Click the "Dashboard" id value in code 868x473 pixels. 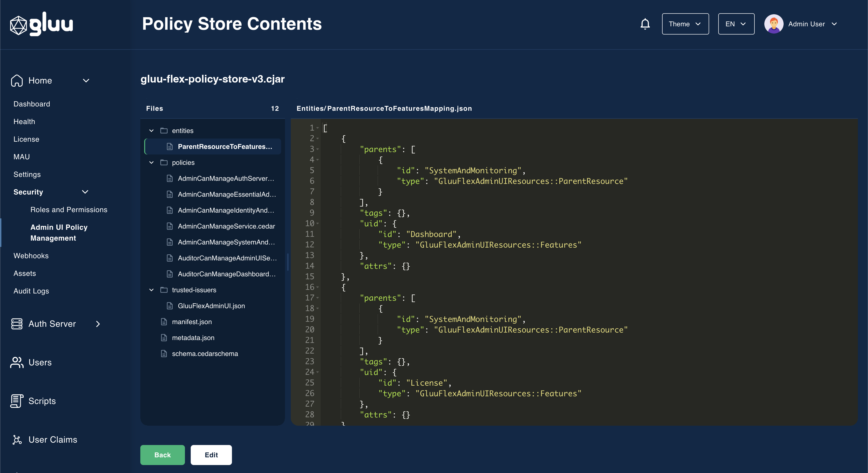pyautogui.click(x=431, y=234)
